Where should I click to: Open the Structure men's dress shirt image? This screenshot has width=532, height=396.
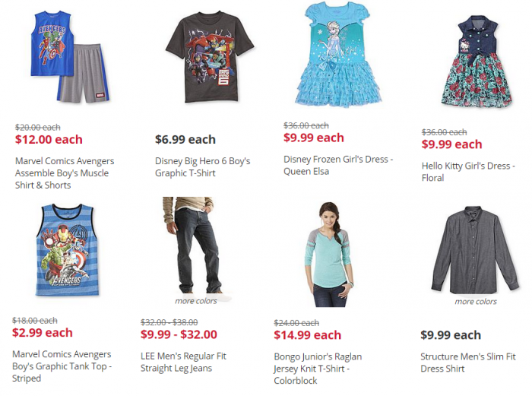(x=475, y=250)
